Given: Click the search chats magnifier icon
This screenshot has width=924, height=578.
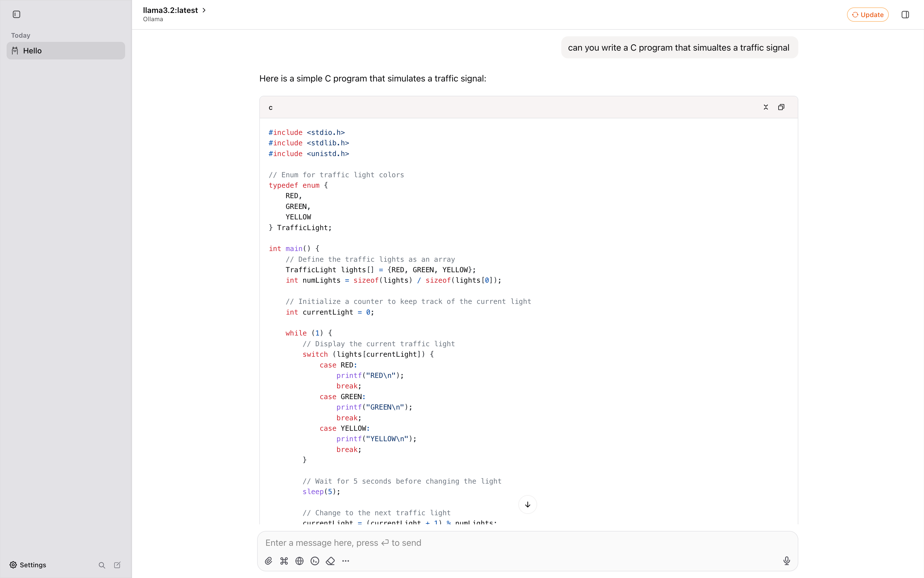Looking at the screenshot, I should coord(101,565).
